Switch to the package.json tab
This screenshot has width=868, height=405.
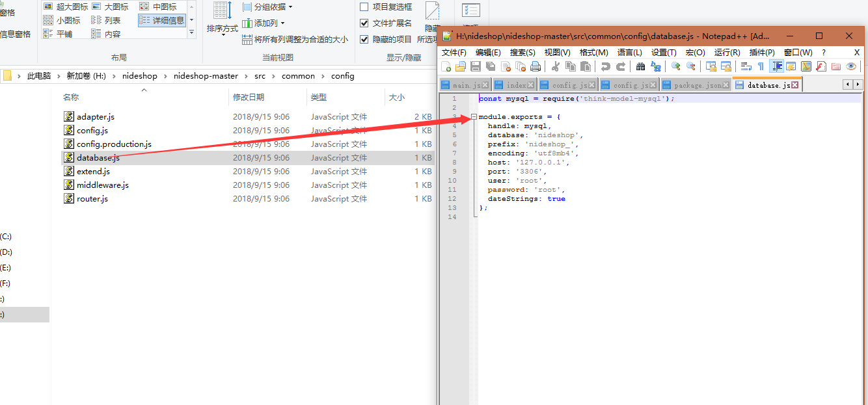click(x=696, y=85)
